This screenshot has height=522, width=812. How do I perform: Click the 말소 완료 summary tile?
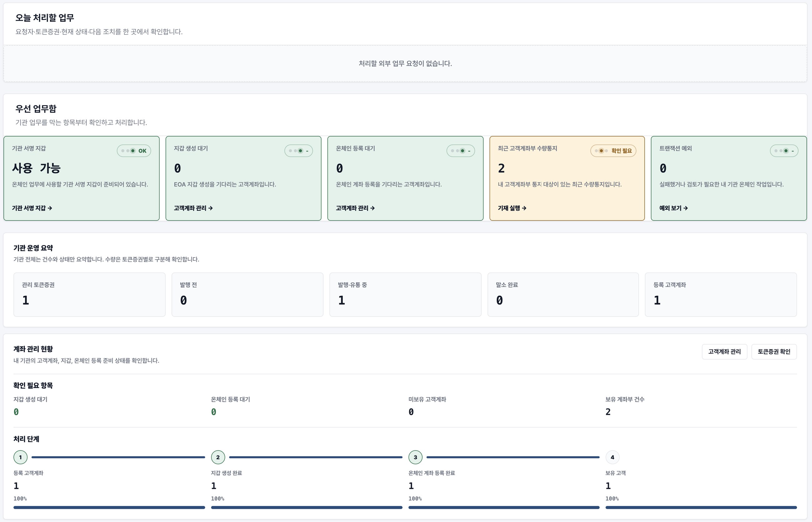[x=563, y=294]
